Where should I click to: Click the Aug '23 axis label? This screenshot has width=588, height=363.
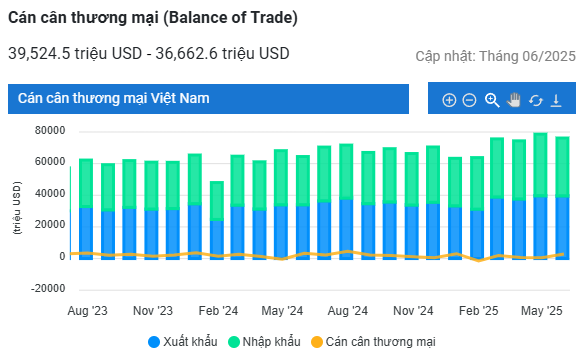[x=87, y=310]
